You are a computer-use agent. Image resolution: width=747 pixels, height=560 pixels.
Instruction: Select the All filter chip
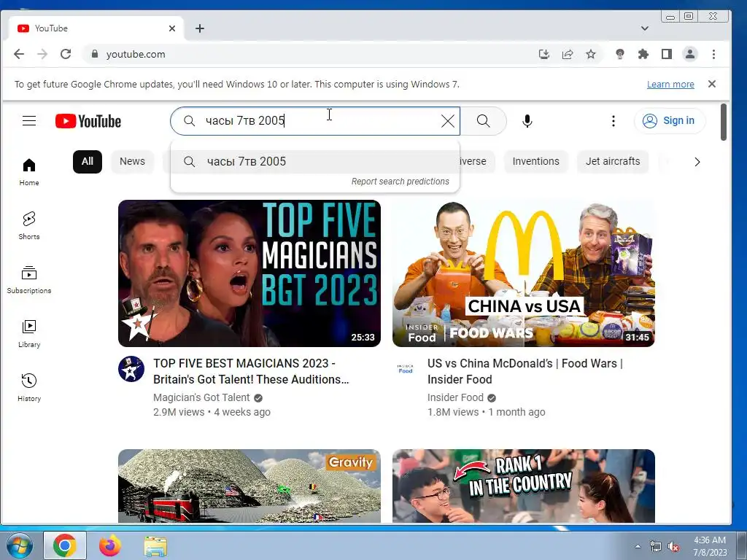(x=88, y=161)
